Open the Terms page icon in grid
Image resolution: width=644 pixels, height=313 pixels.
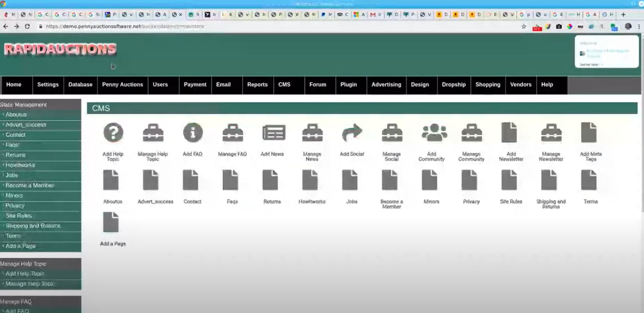(589, 180)
